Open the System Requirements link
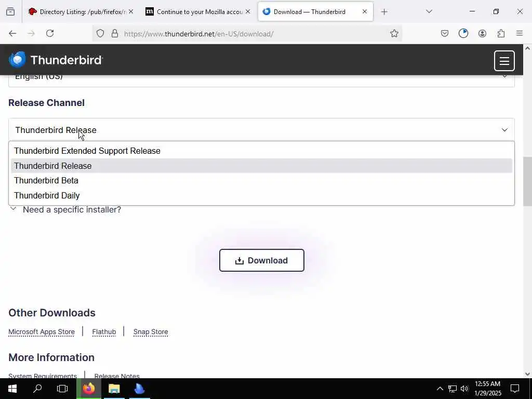 tap(43, 375)
